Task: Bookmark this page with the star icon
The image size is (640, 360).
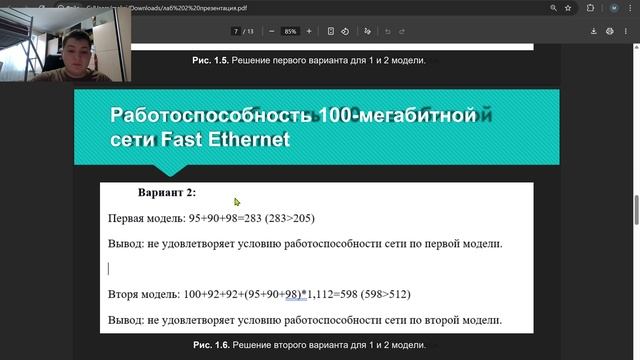Action: 568,8
